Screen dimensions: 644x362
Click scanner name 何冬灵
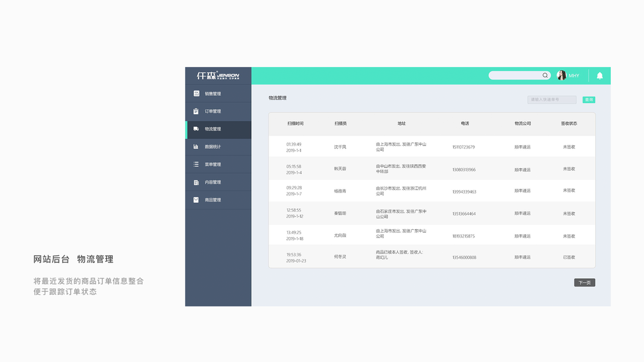340,257
